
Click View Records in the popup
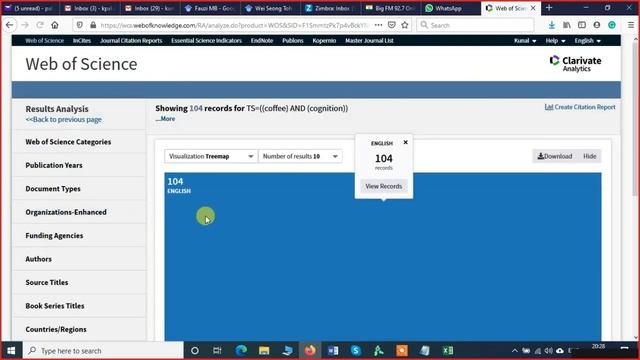[x=384, y=186]
